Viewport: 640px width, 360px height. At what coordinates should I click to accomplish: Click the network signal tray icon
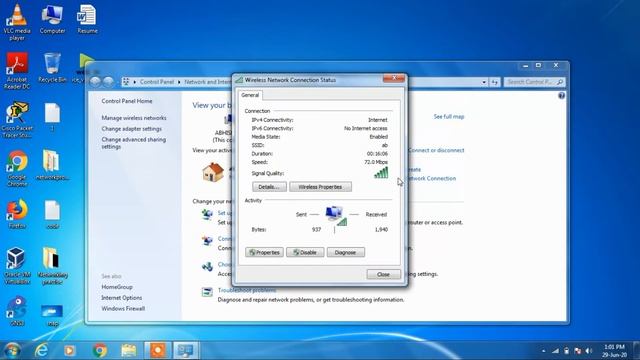point(555,351)
